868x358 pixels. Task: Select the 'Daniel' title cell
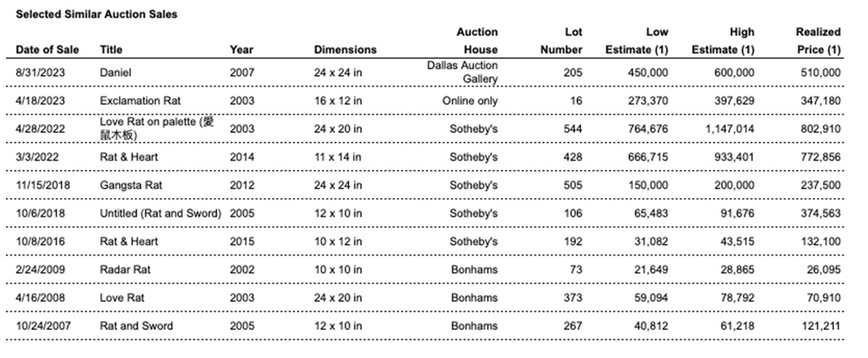(115, 73)
